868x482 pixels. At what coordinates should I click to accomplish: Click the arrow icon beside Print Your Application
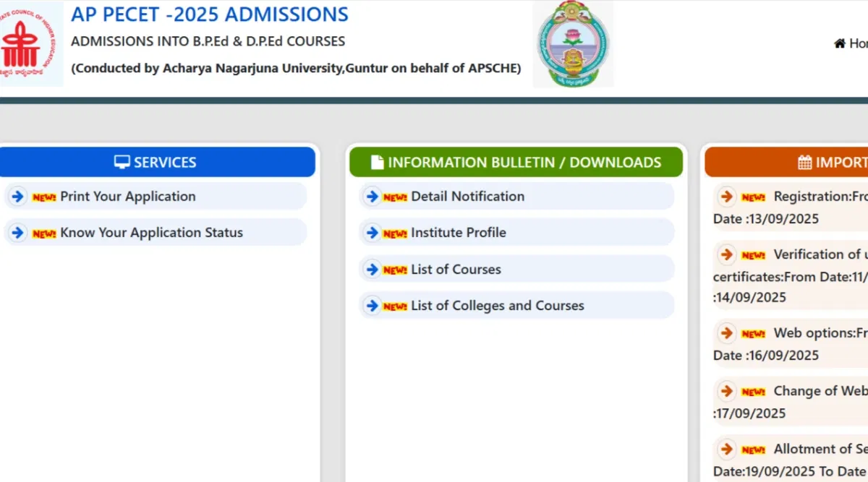coord(18,197)
